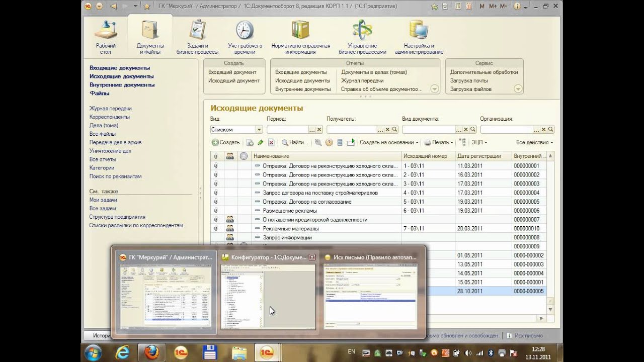Click the back navigation arrow
Viewport: 644px width, 362px height.
113,6
